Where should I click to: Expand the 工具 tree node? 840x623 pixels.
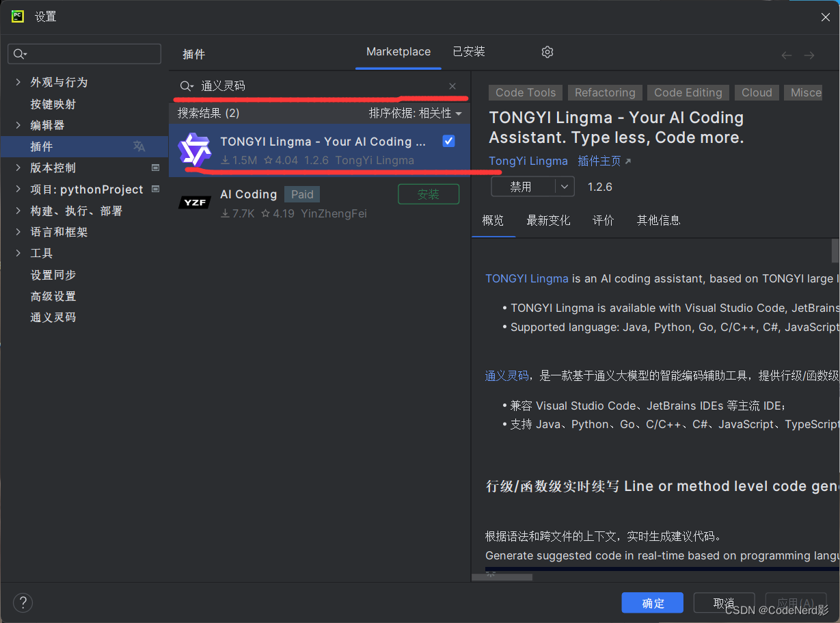[x=18, y=253]
